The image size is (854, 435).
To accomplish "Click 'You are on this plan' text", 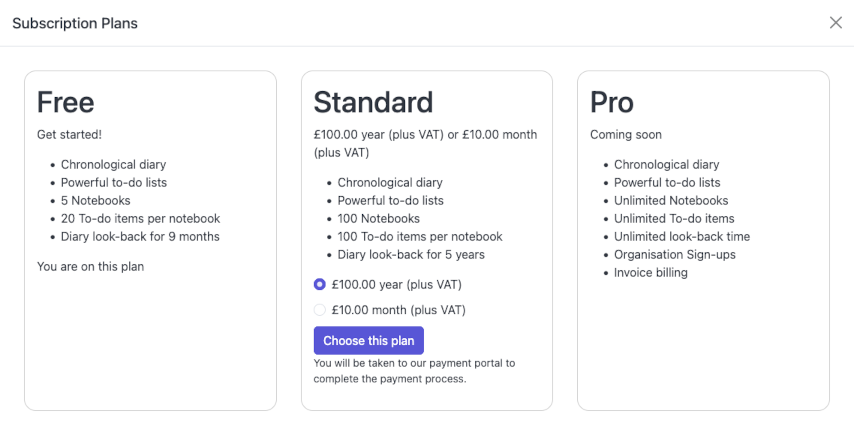I will [x=91, y=266].
